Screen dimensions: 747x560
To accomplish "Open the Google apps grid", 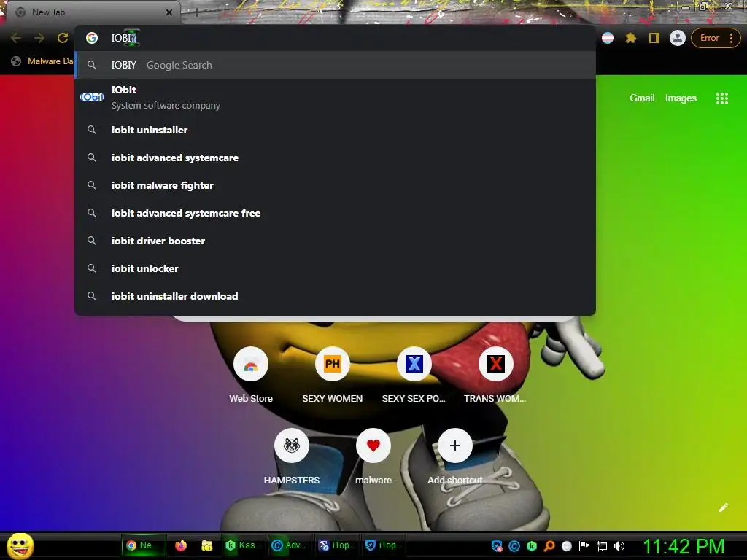I will pyautogui.click(x=721, y=98).
